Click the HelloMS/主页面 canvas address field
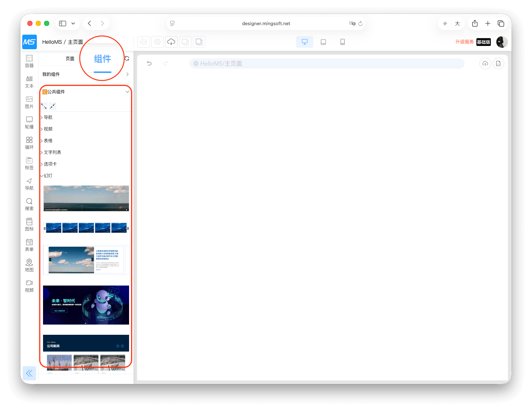Image resolution: width=532 pixels, height=411 pixels. pyautogui.click(x=327, y=63)
